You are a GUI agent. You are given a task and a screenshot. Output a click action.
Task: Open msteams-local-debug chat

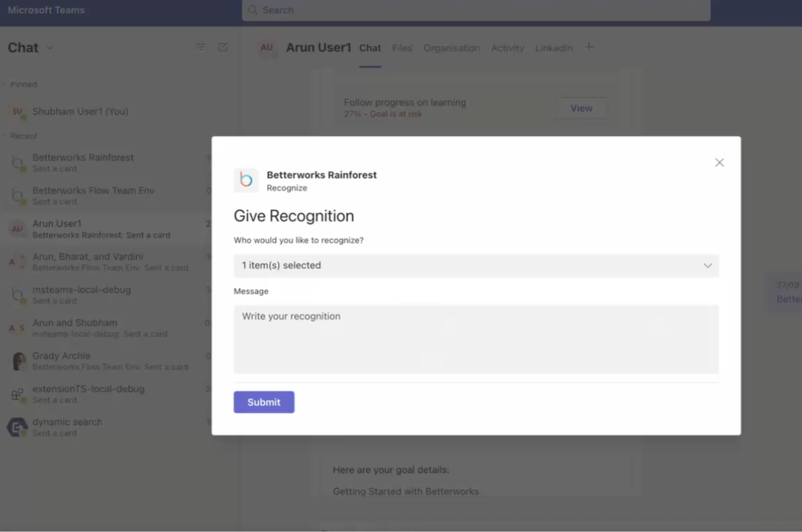tap(105, 295)
